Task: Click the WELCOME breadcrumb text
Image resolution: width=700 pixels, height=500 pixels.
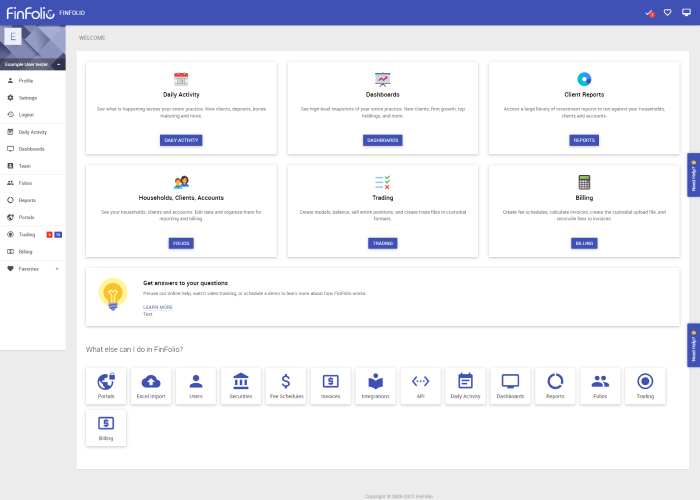Action: pyautogui.click(x=92, y=38)
